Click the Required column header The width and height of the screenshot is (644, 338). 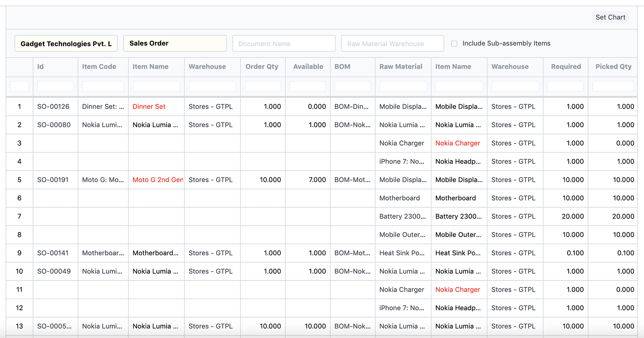click(x=566, y=67)
